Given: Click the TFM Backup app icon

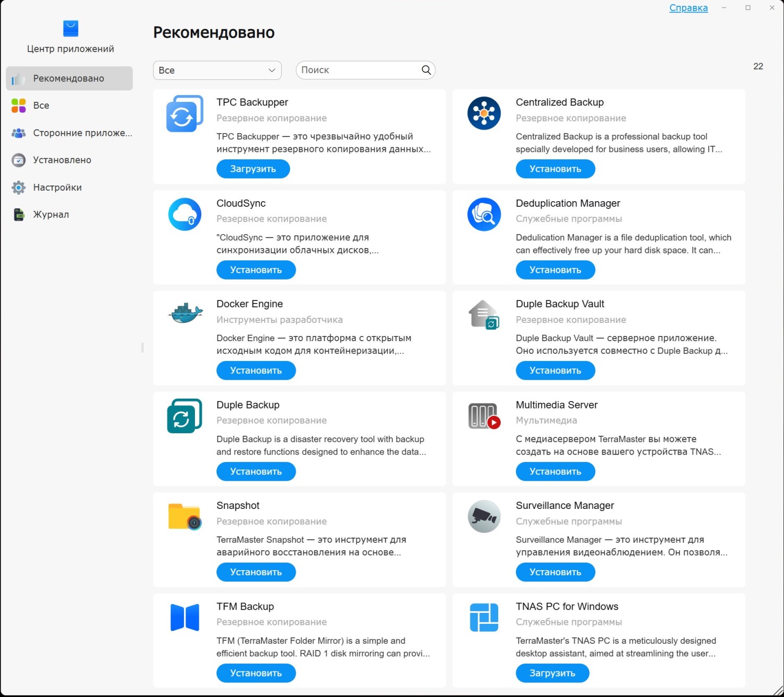Looking at the screenshot, I should [x=185, y=617].
